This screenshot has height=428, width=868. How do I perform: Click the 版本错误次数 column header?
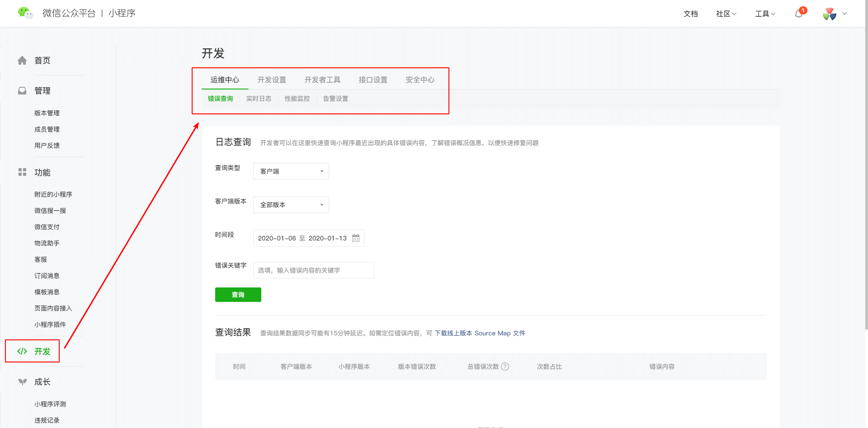point(417,367)
